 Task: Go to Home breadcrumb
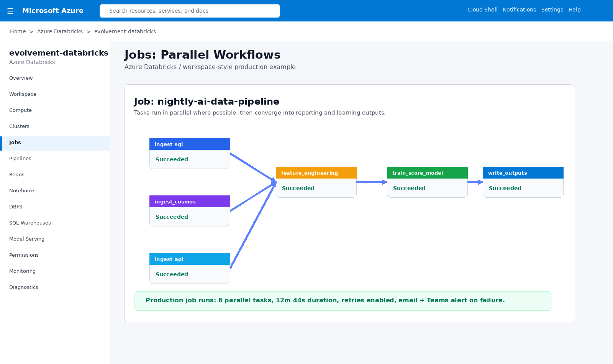pos(18,31)
